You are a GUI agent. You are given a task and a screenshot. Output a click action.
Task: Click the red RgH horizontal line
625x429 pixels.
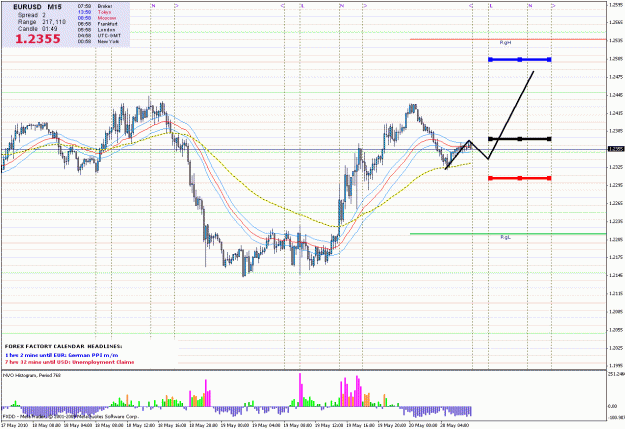507,39
